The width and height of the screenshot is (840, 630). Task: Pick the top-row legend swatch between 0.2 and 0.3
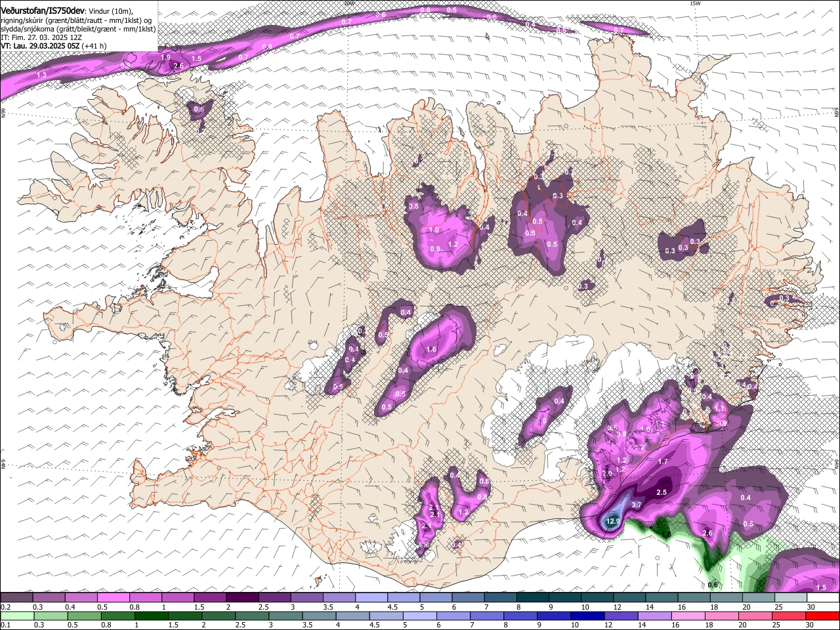pos(16,598)
